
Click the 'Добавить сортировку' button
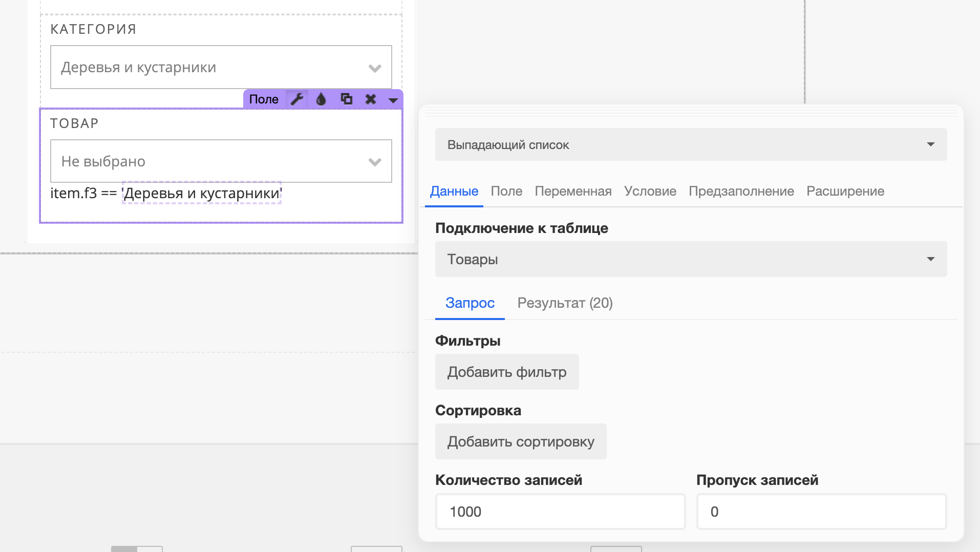[x=521, y=441]
